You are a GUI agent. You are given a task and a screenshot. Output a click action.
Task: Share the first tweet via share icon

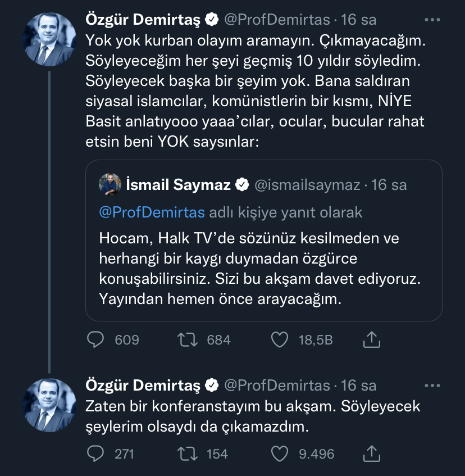(x=372, y=339)
